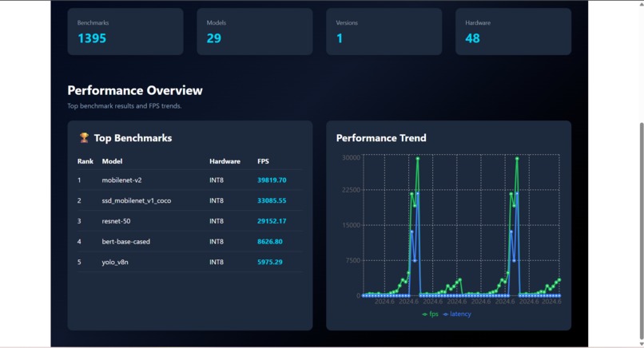This screenshot has height=348, width=644.
Task: Click rank number 1 in table
Action: (x=79, y=180)
